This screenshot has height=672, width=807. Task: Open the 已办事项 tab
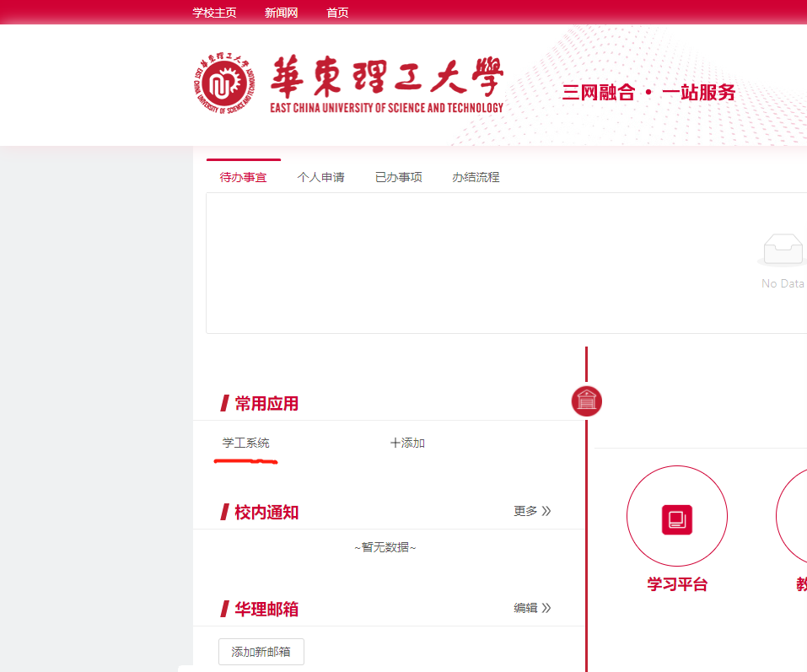398,177
